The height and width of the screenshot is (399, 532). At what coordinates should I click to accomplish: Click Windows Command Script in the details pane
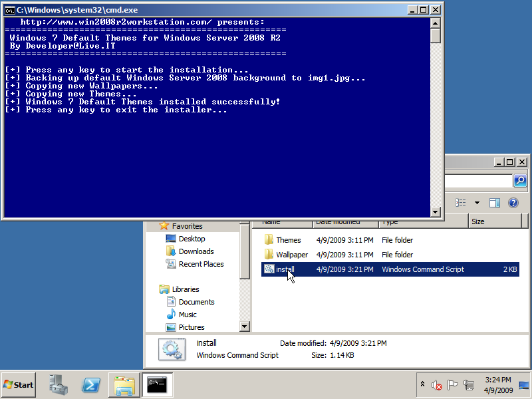click(237, 355)
